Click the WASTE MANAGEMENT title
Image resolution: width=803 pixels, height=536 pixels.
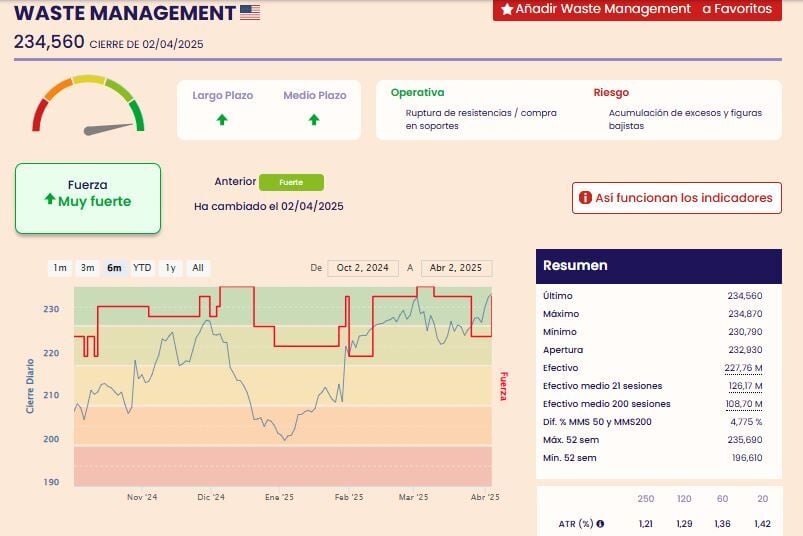tap(125, 13)
